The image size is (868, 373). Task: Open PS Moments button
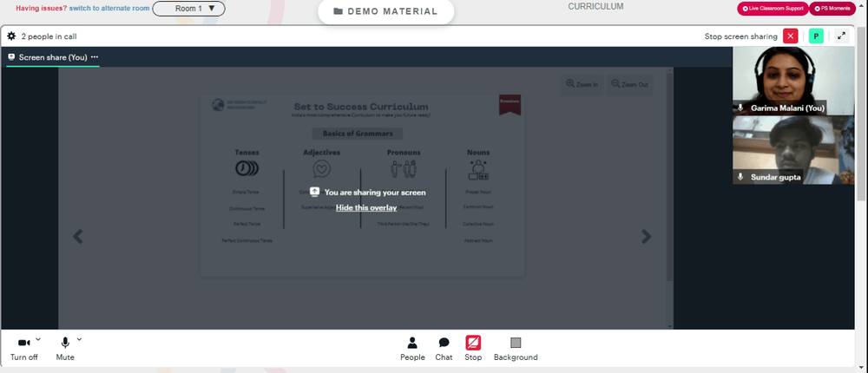coord(832,9)
